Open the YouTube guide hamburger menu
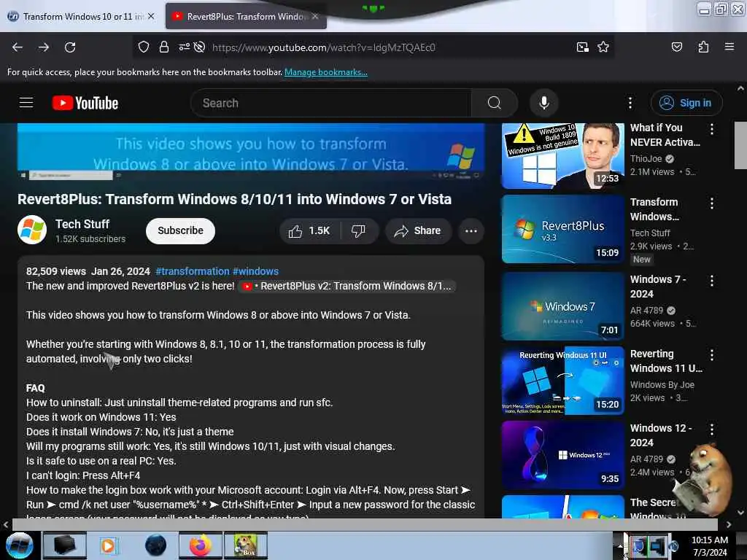The width and height of the screenshot is (747, 560). point(26,102)
